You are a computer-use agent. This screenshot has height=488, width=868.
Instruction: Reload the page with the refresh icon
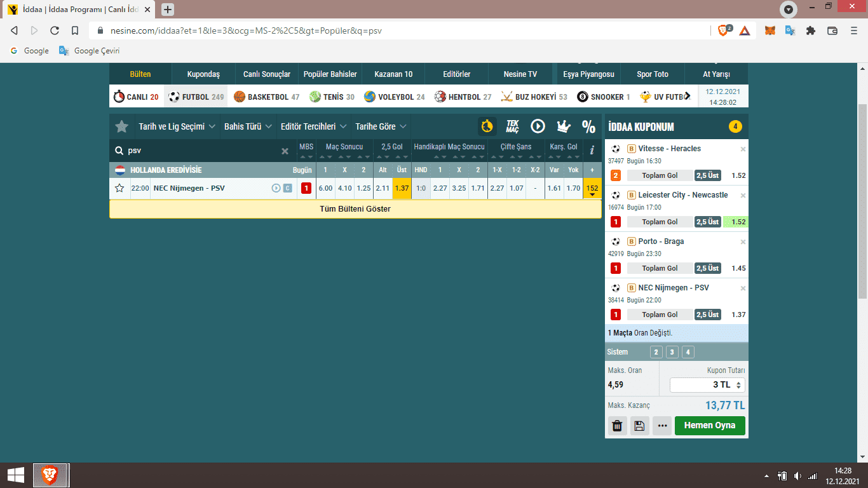tap(55, 30)
